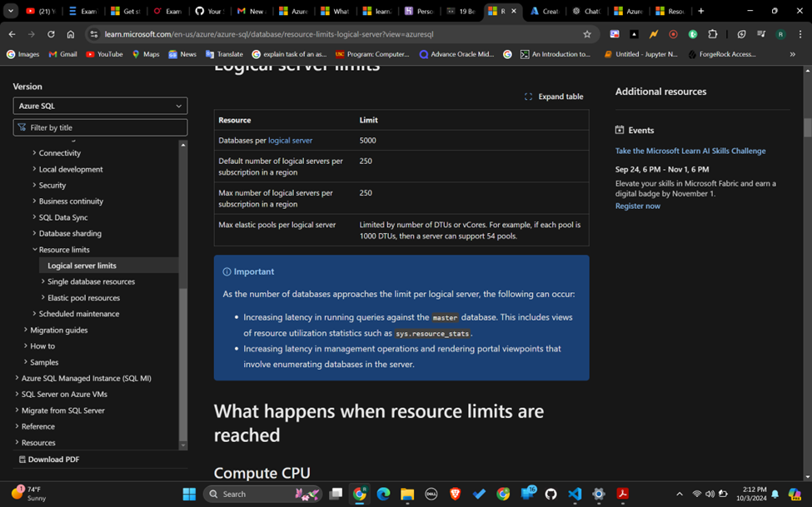Open Brave browser from the taskbar

point(456,494)
